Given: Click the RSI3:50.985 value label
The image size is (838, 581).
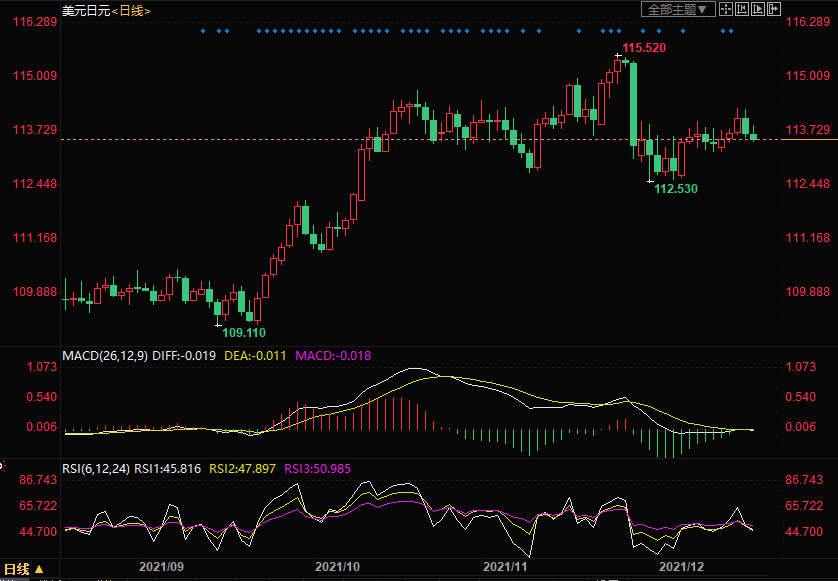Looking at the screenshot, I should pyautogui.click(x=319, y=467).
